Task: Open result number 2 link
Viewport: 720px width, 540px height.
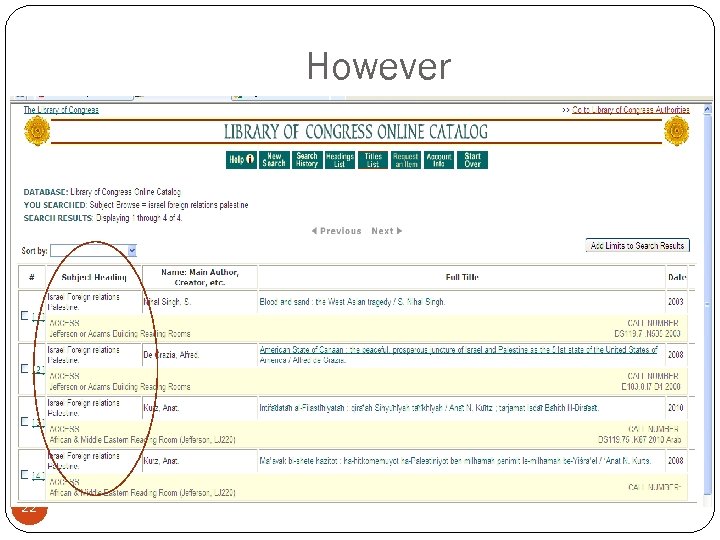Action: point(39,369)
